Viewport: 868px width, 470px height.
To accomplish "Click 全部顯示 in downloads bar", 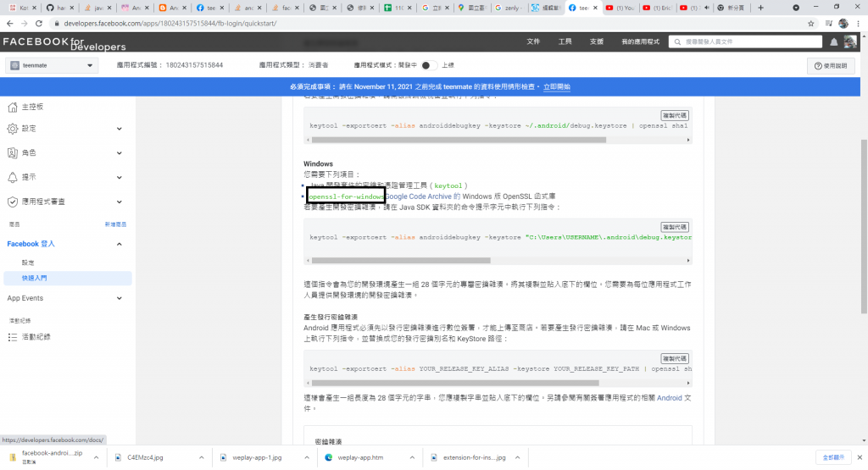I will point(833,457).
